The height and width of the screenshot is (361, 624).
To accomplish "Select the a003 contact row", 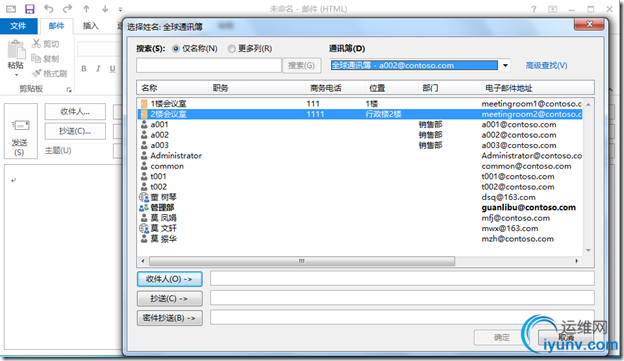I will coord(360,145).
